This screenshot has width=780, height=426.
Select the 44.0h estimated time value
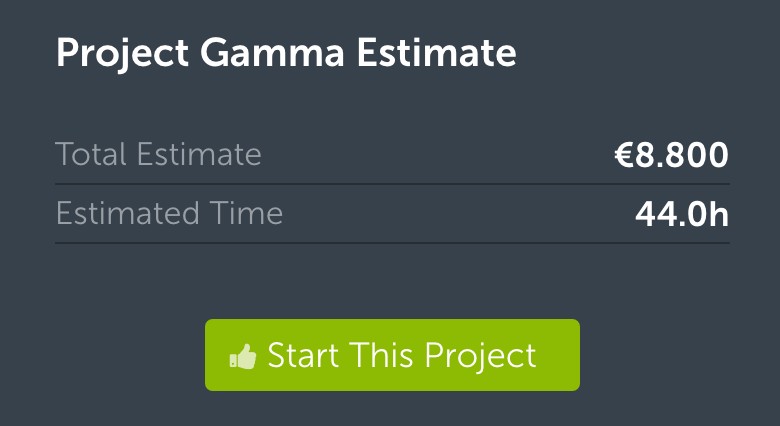coord(682,214)
